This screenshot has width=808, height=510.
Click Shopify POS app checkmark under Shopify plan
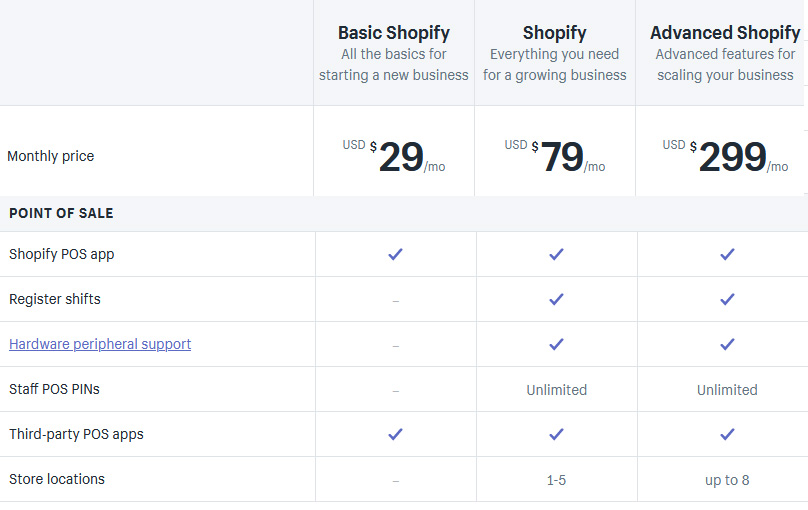556,254
